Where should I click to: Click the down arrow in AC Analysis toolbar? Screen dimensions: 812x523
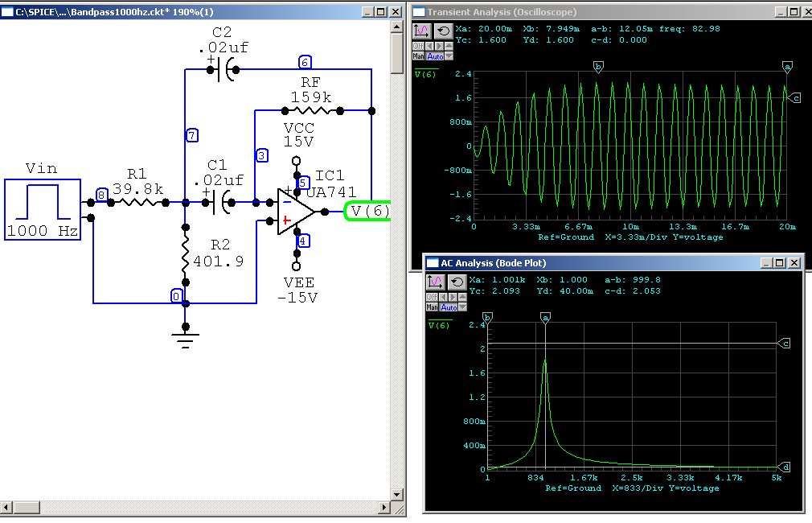pos(462,307)
